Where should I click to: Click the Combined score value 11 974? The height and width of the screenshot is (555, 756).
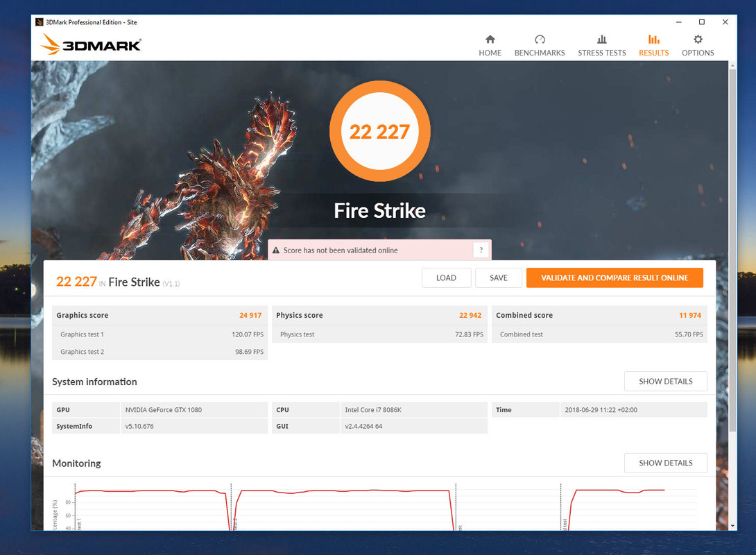coord(690,316)
